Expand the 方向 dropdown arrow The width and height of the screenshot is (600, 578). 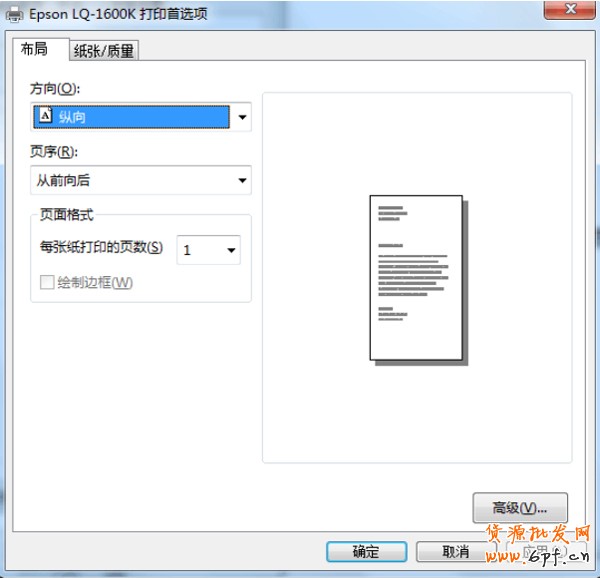tap(241, 118)
